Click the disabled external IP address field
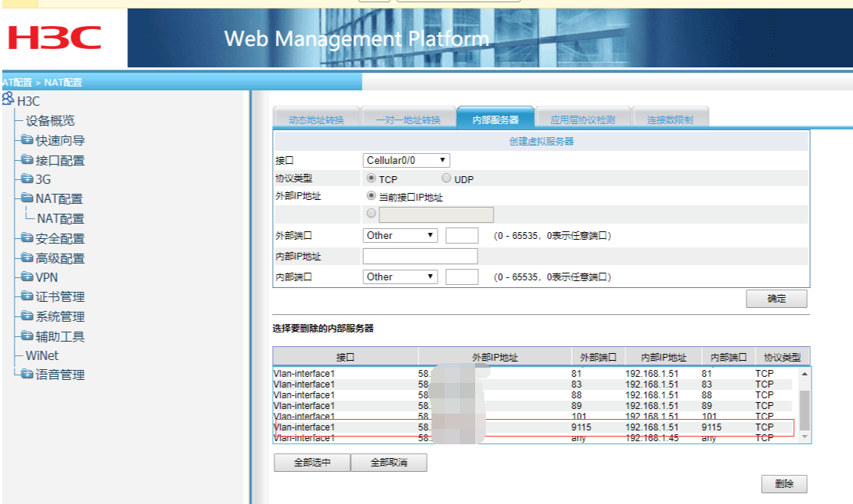Screen dimensions: 853x504 click(436, 214)
